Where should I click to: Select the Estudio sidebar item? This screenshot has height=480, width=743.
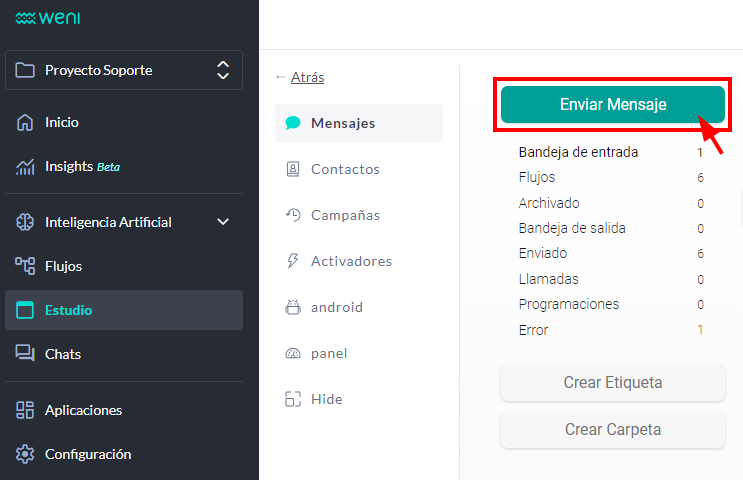point(124,310)
